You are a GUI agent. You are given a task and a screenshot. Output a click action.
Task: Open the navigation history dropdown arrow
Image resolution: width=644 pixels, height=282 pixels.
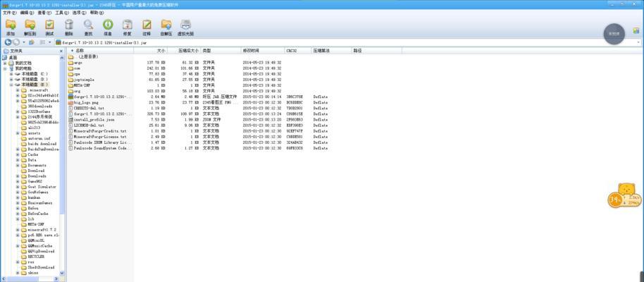point(24,42)
